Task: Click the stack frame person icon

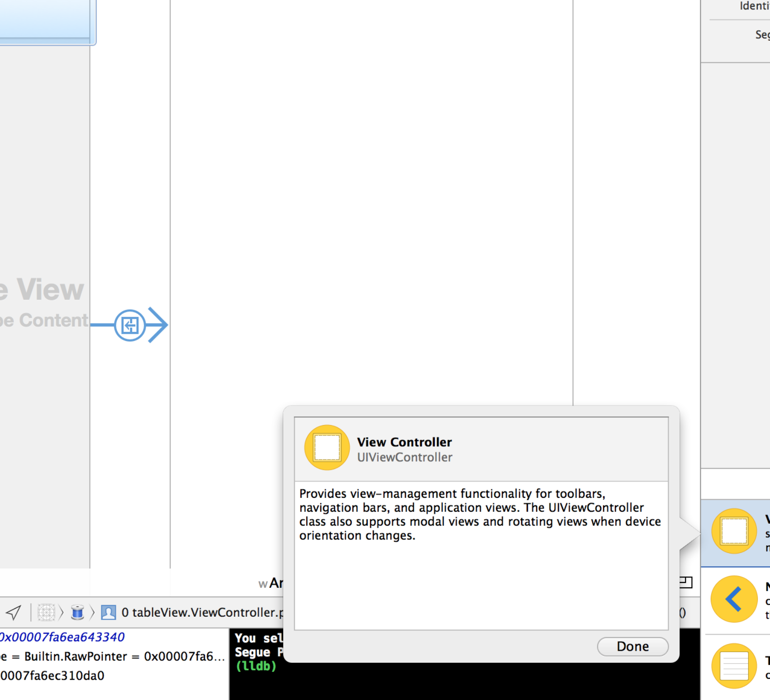Action: [108, 612]
